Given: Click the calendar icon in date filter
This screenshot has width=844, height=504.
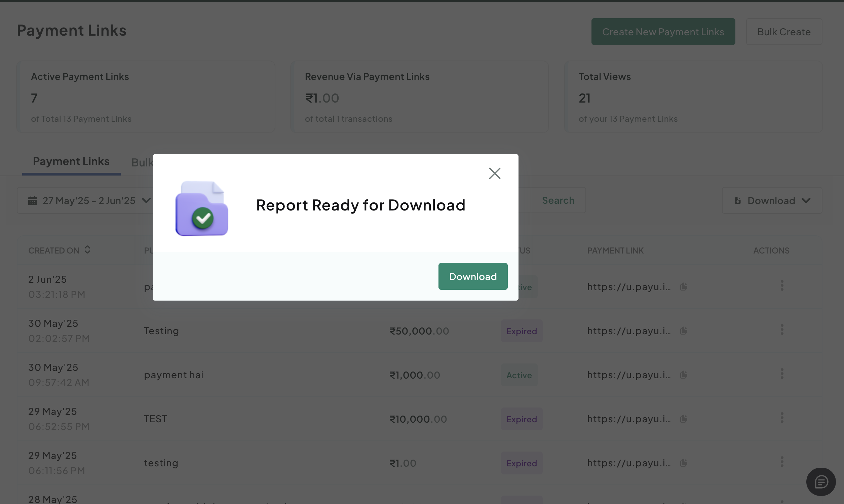Looking at the screenshot, I should tap(33, 200).
